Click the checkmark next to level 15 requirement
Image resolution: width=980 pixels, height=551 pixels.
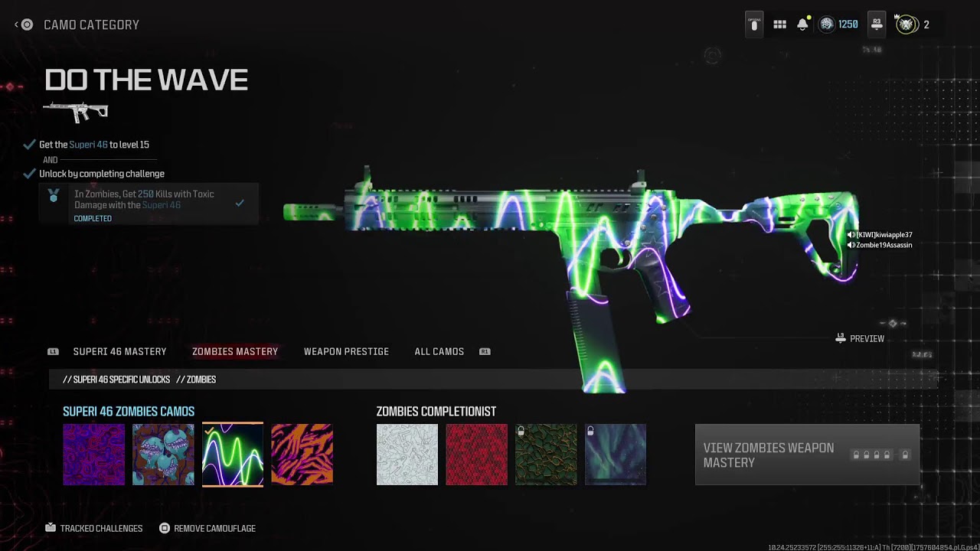(30, 145)
